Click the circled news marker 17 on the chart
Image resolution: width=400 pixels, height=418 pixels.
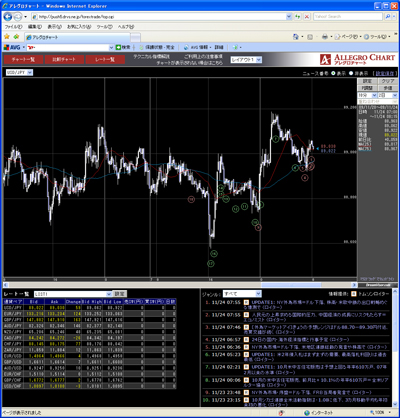pyautogui.click(x=210, y=264)
